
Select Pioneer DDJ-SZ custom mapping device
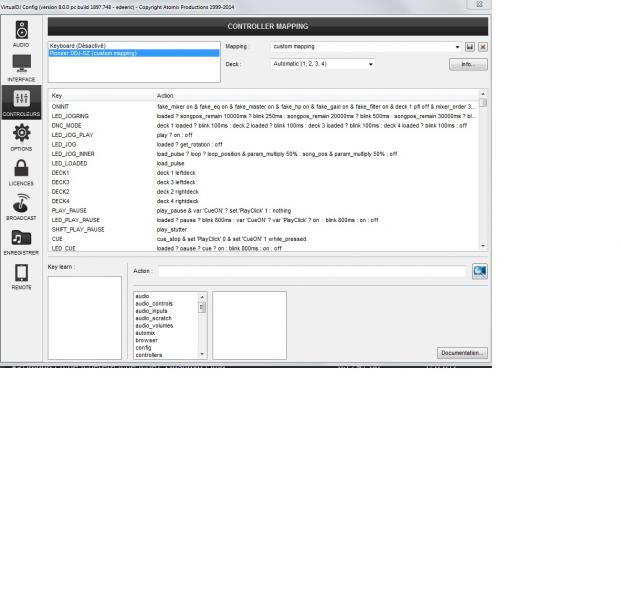(x=134, y=53)
